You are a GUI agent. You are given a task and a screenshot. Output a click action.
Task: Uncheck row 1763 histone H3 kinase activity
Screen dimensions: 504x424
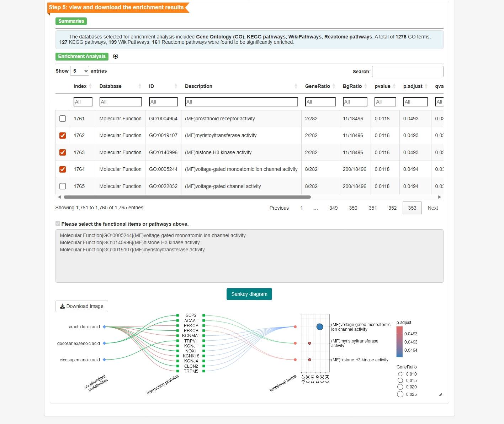coord(63,152)
